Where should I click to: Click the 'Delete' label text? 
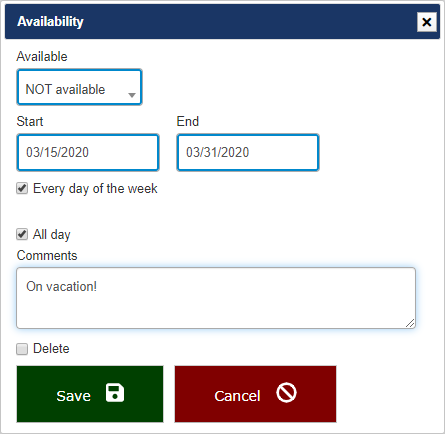click(51, 349)
